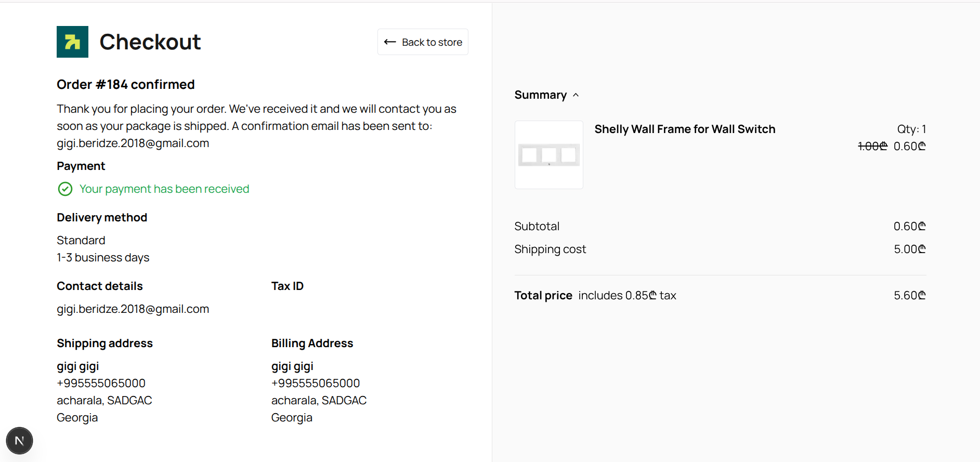Click the crossed-out original price 1.00
This screenshot has height=462, width=980.
click(x=872, y=147)
